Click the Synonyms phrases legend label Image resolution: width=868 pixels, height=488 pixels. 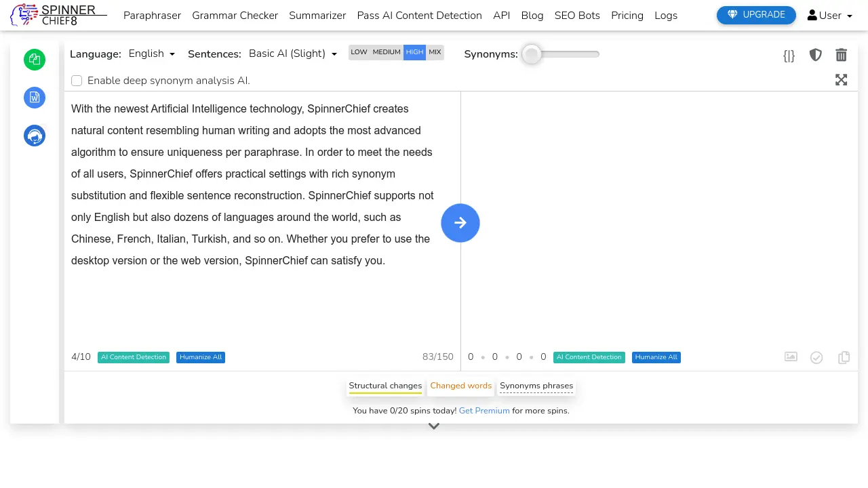(536, 386)
